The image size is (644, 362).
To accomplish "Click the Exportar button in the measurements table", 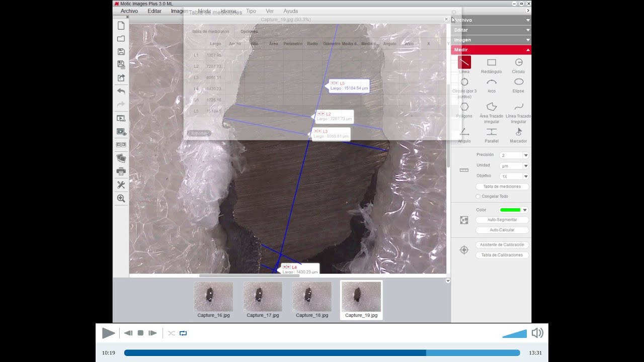I will click(x=199, y=133).
